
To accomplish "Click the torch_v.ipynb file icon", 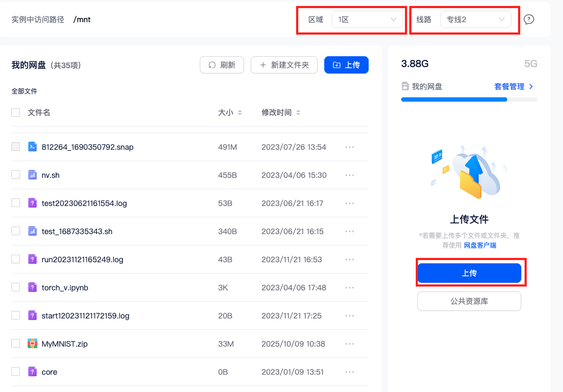I will [x=32, y=287].
